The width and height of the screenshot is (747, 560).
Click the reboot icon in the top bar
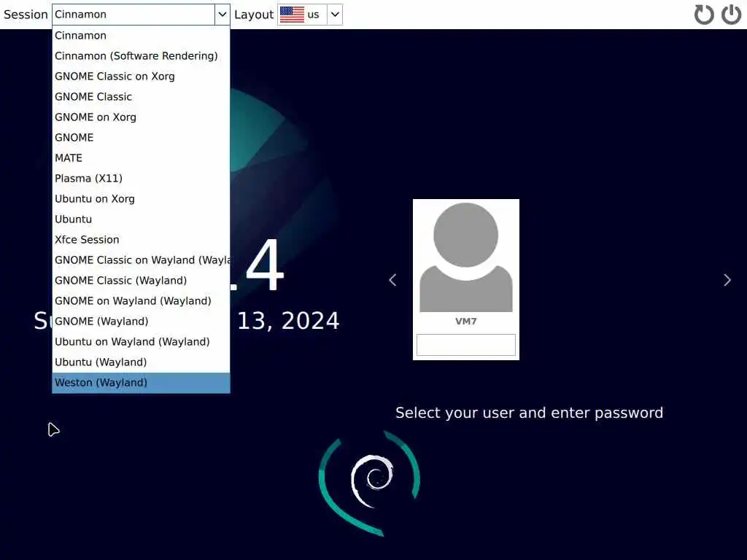point(704,15)
